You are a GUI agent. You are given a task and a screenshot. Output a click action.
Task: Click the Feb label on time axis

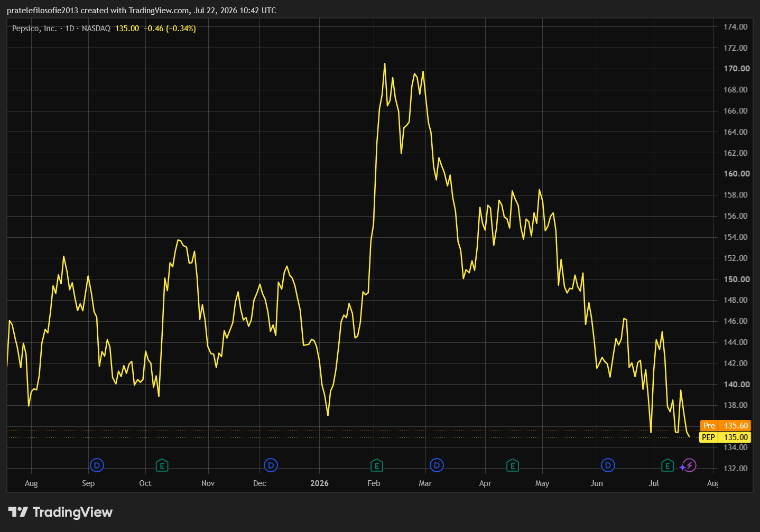pos(374,483)
